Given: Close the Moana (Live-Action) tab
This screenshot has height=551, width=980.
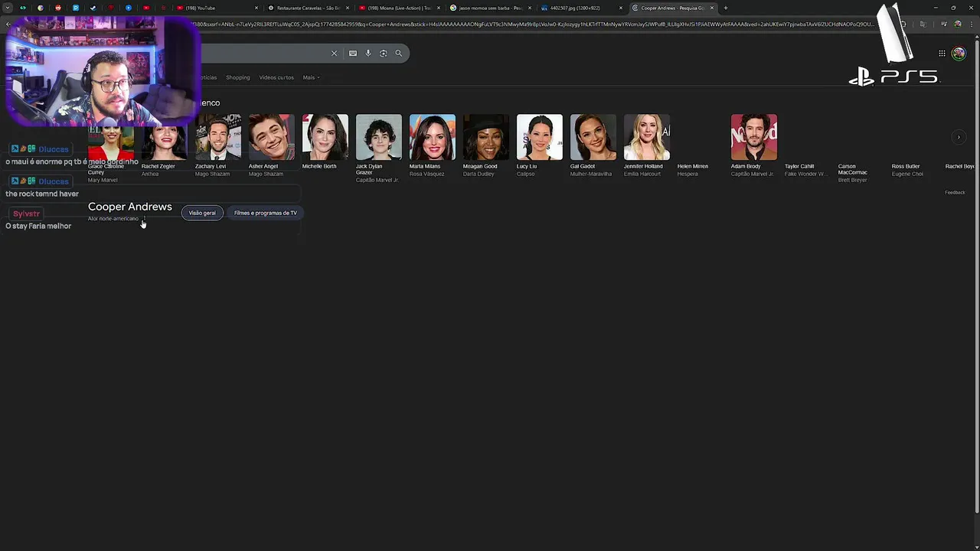Looking at the screenshot, I should [x=439, y=8].
